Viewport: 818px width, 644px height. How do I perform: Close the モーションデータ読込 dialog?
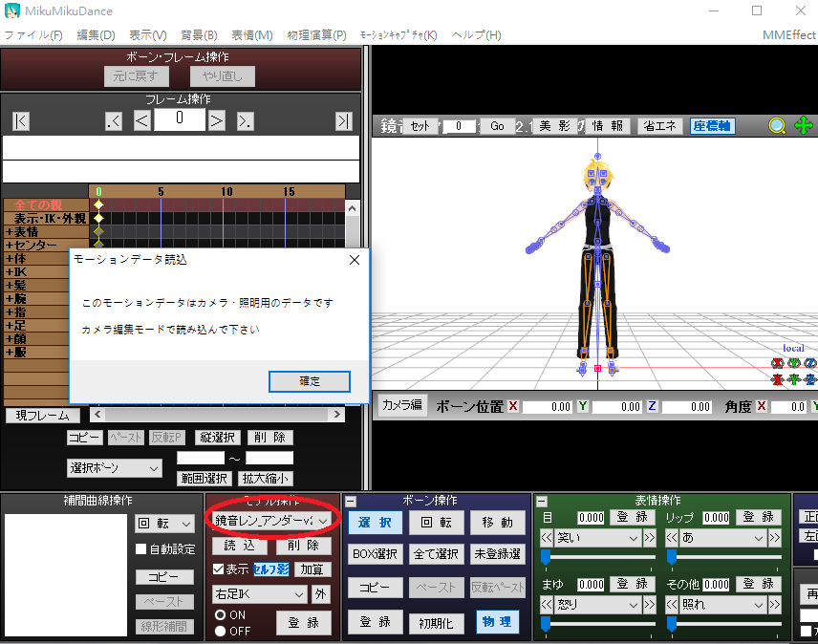point(355,260)
